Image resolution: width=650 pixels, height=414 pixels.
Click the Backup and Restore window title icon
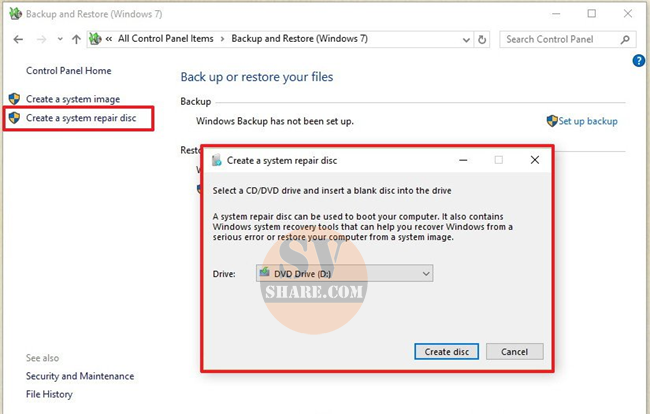15,14
